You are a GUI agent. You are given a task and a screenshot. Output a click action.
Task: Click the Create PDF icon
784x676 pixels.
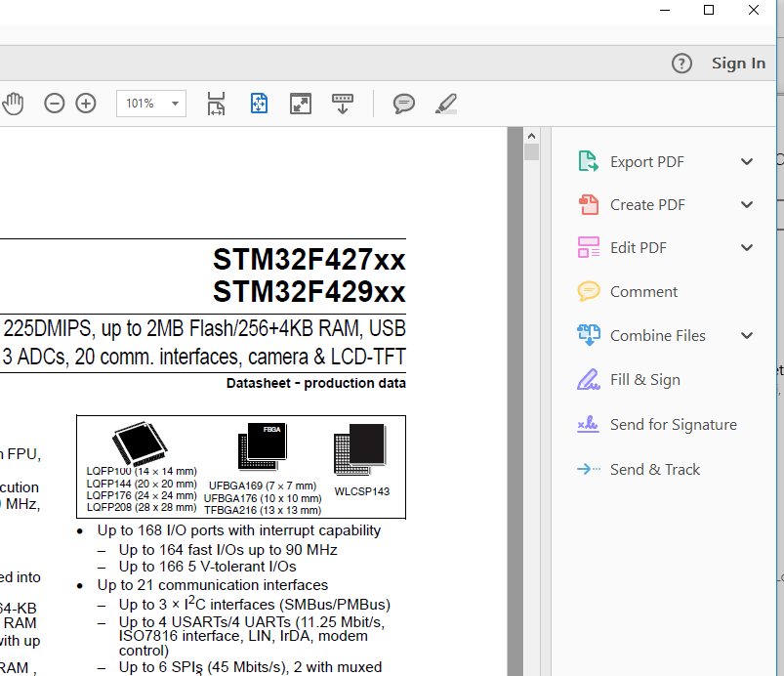pyautogui.click(x=589, y=204)
